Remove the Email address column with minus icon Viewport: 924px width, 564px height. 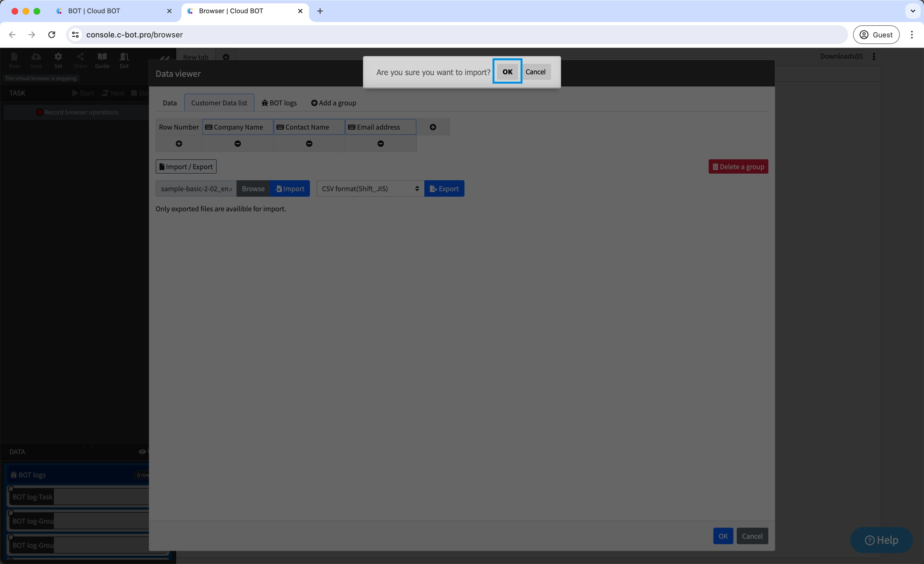(381, 144)
